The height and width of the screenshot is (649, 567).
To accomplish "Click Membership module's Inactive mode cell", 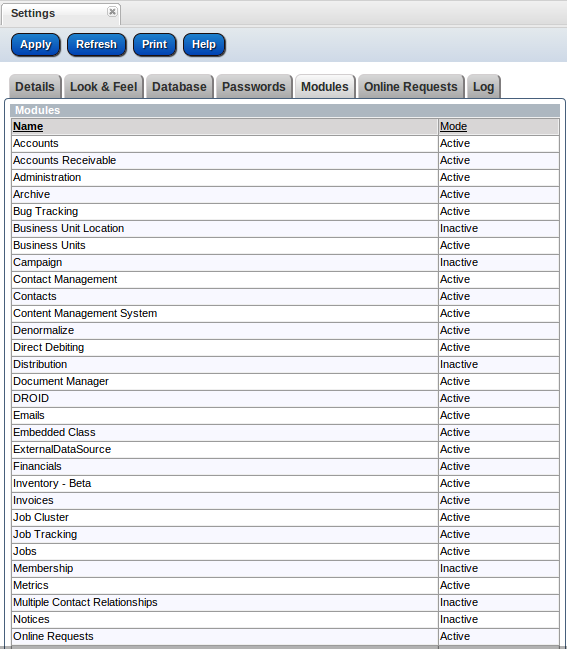I will coord(499,568).
